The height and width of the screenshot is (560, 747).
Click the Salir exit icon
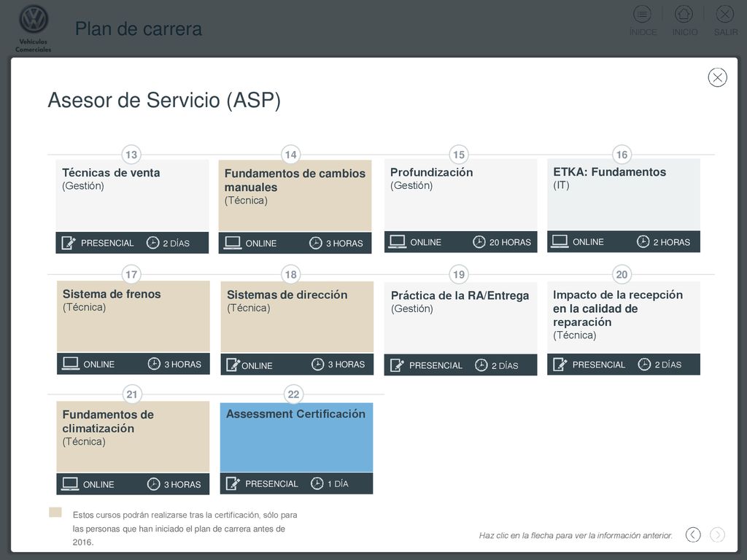(724, 15)
